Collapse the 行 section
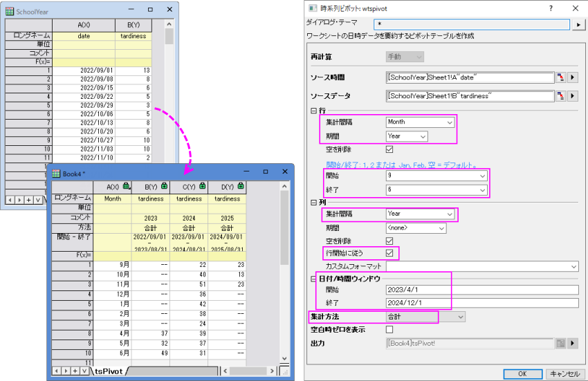588x381 pixels. tap(313, 111)
